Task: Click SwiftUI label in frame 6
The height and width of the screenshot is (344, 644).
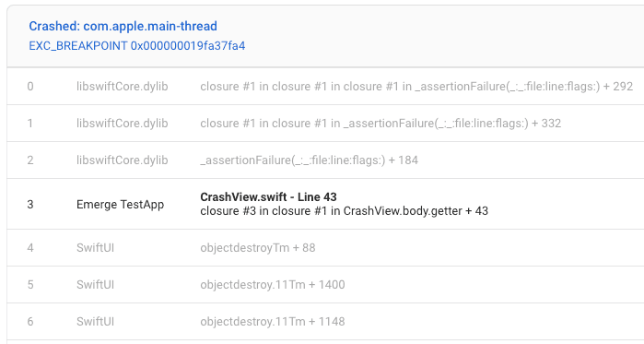Action: click(x=95, y=321)
